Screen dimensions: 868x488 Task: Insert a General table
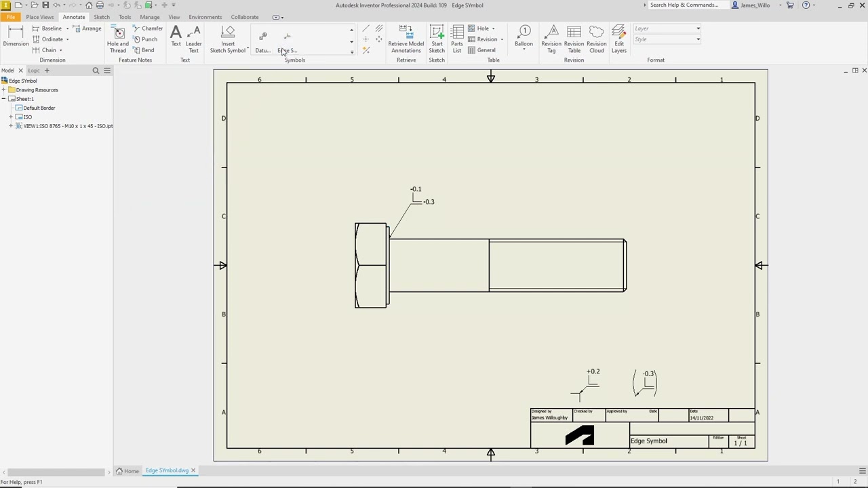482,50
